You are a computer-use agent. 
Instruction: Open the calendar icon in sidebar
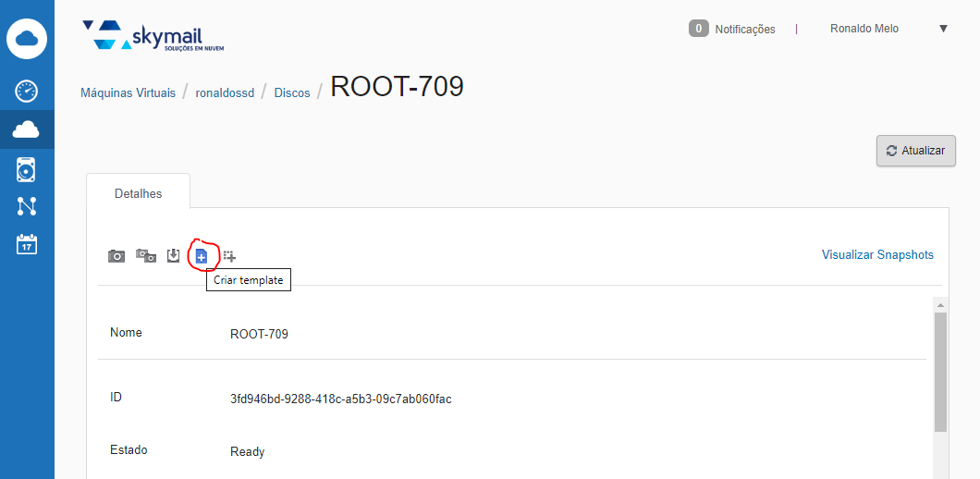point(27,244)
